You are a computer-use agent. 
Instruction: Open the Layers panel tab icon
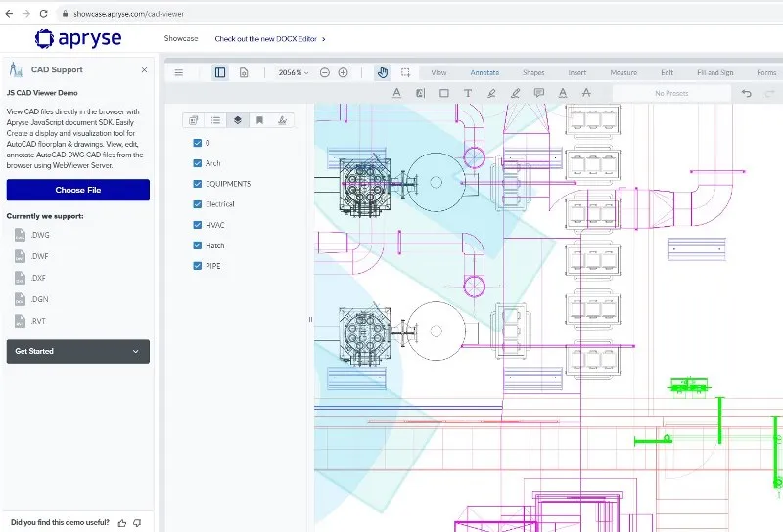[237, 120]
